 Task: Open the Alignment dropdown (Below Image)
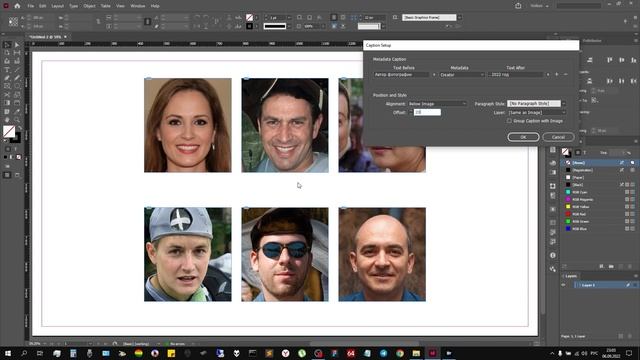tap(437, 104)
